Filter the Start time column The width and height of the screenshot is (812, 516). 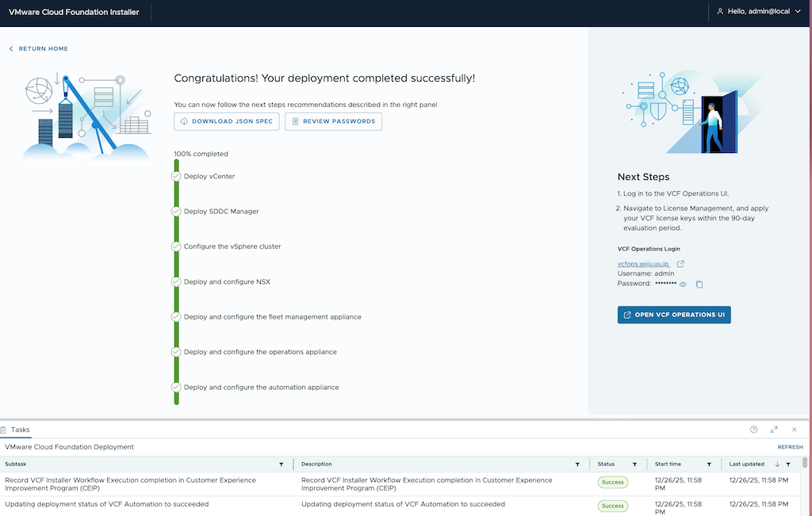[x=709, y=464]
